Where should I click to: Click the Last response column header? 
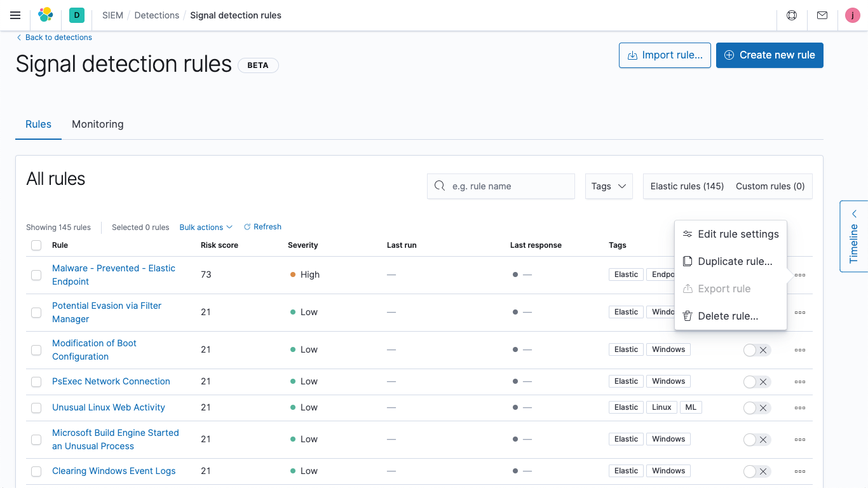(x=536, y=245)
